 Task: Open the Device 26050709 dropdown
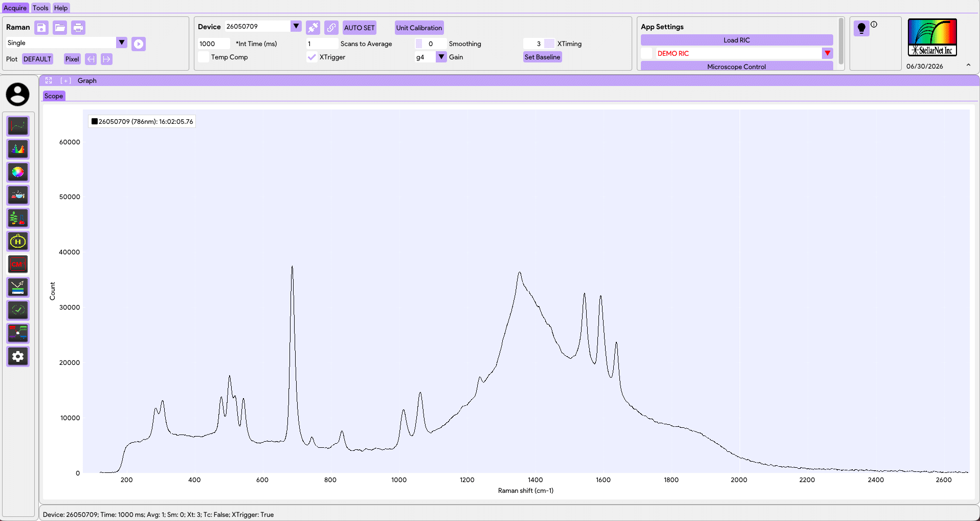point(296,27)
